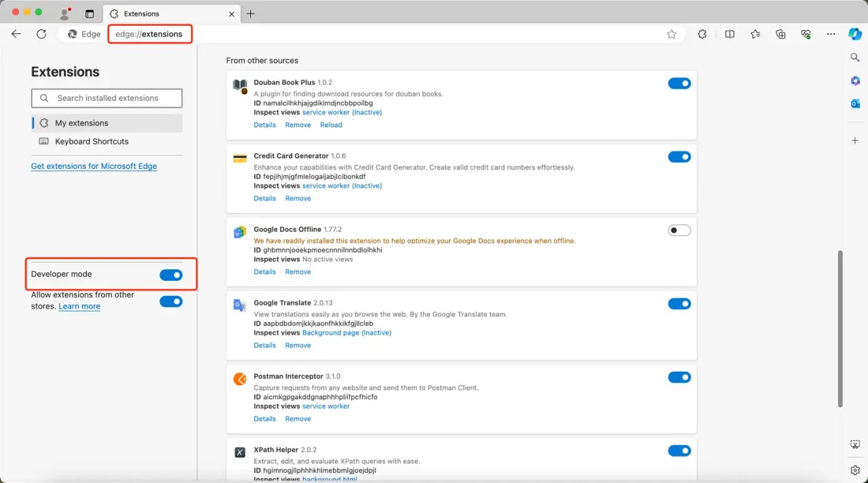Open Get extensions for Microsoft Edge link

click(x=94, y=166)
